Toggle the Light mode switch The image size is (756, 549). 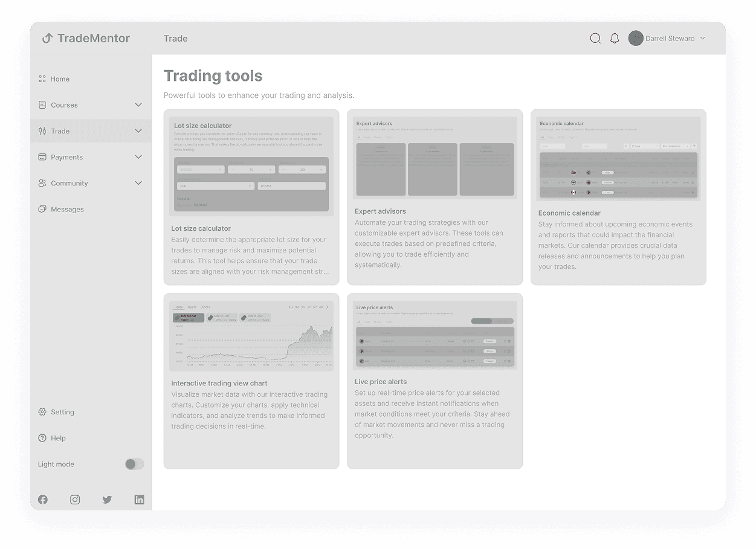click(x=134, y=464)
